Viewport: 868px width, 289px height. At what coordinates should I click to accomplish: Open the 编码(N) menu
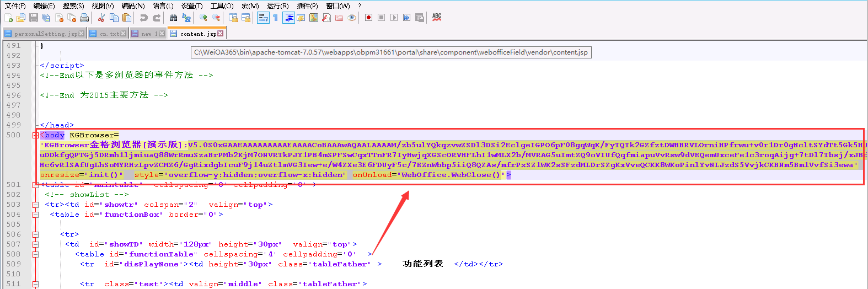(x=133, y=6)
